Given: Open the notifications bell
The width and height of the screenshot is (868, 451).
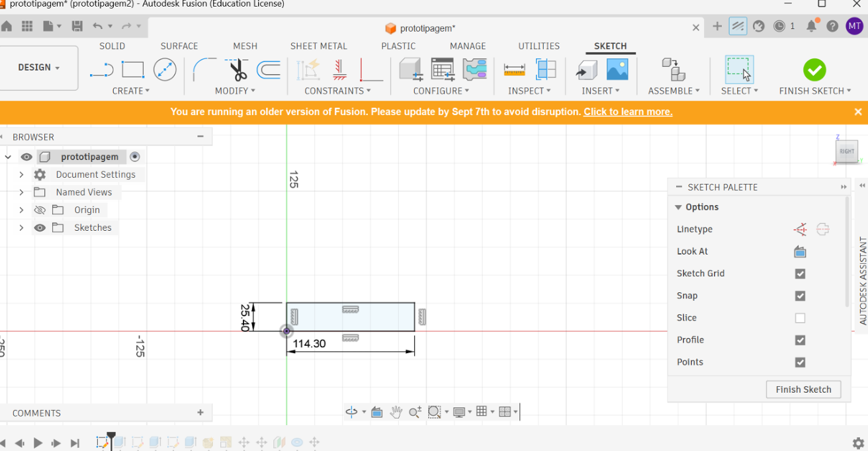Looking at the screenshot, I should (x=812, y=26).
